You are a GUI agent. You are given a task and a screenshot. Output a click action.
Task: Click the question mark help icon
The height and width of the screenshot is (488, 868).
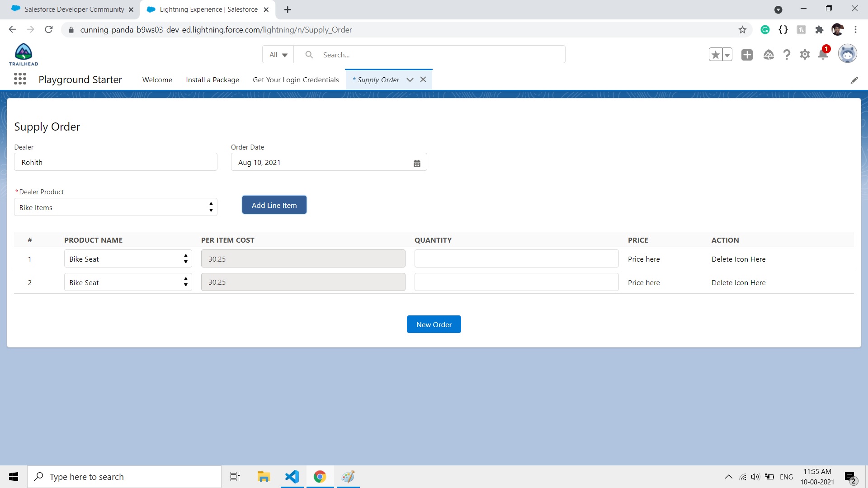pyautogui.click(x=787, y=54)
